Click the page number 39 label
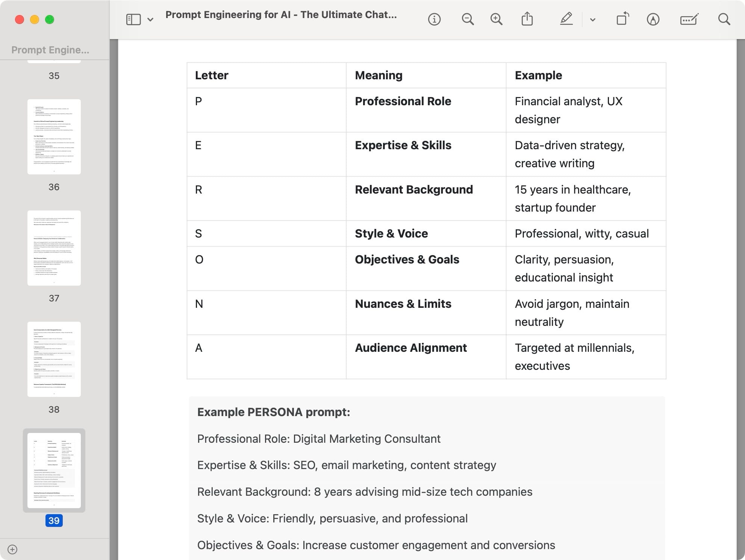Screen dimensions: 745x560 tap(54, 521)
